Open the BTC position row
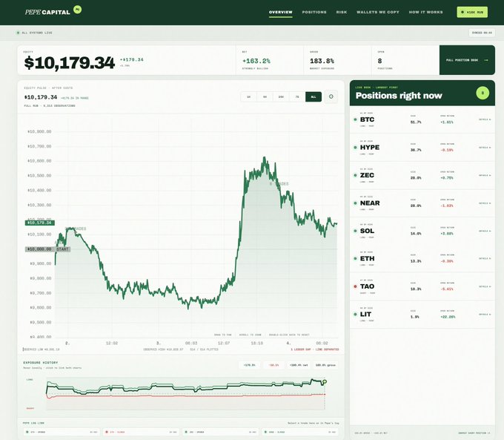Viewport: 504px width, 440px height. [422, 119]
